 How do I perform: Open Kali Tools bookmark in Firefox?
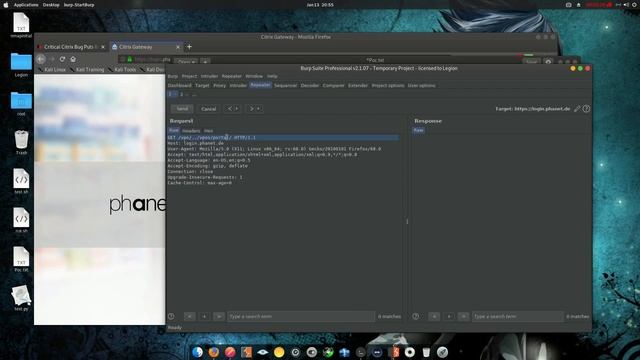tap(122, 70)
